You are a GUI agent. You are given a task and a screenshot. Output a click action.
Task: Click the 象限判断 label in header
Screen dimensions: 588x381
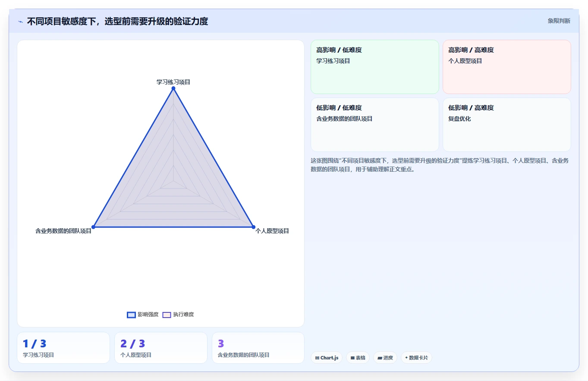pos(559,21)
